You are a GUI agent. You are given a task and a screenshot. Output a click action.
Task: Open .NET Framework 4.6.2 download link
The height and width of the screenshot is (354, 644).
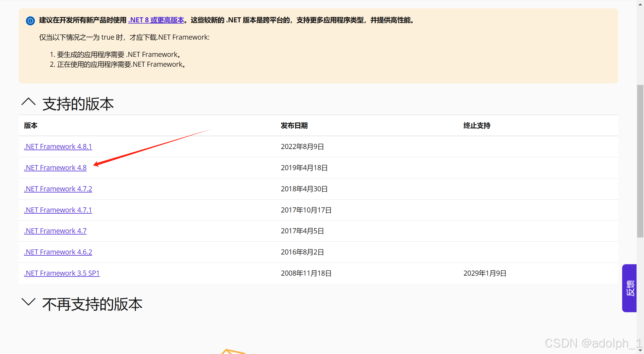pyautogui.click(x=58, y=252)
